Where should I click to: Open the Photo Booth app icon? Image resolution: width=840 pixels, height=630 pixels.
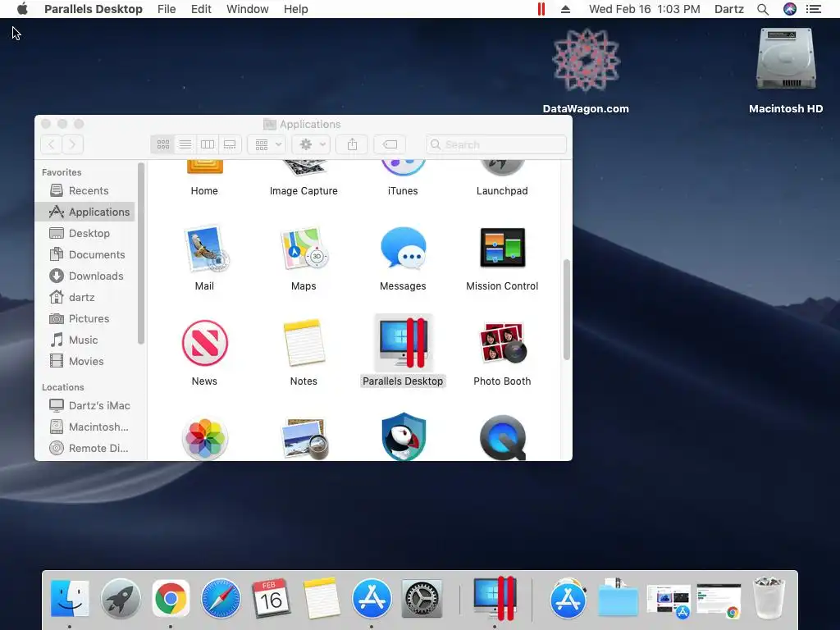(x=503, y=343)
